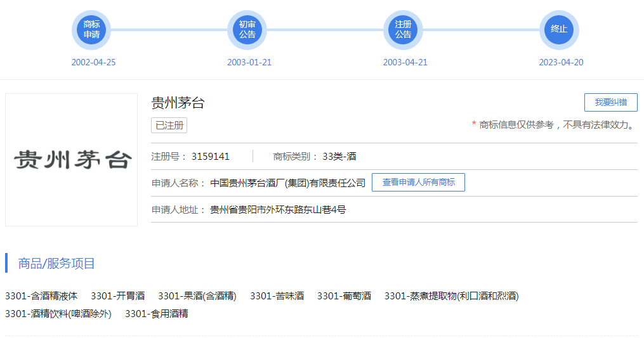Select registration number 3159141

[x=210, y=157]
